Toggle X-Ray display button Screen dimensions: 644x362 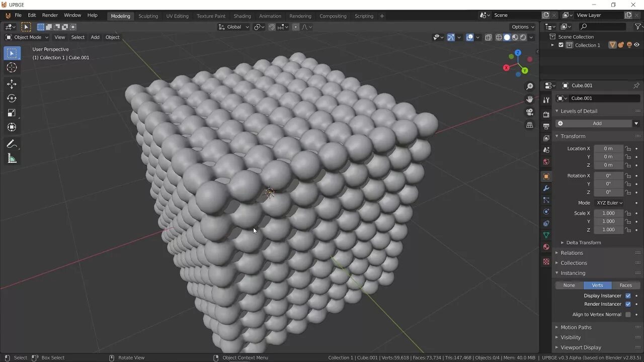pyautogui.click(x=488, y=37)
